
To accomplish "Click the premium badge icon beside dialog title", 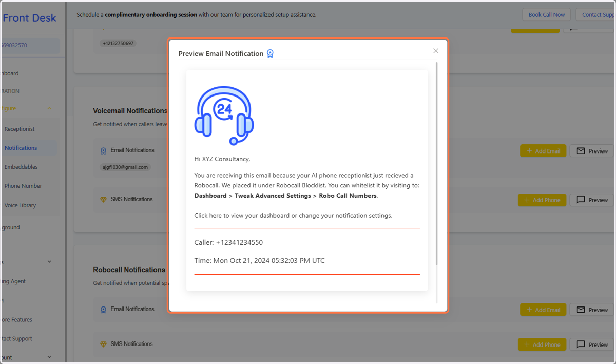I will (x=270, y=53).
